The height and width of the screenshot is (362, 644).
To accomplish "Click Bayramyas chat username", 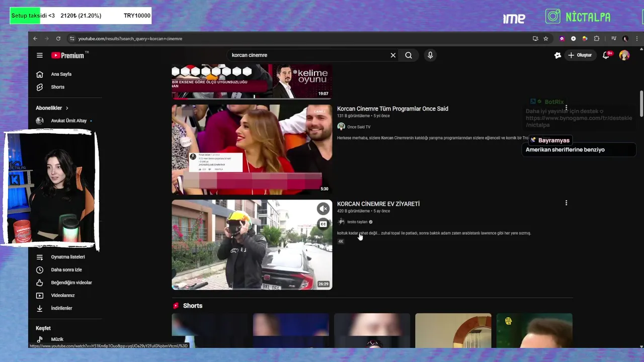I will 553,141.
